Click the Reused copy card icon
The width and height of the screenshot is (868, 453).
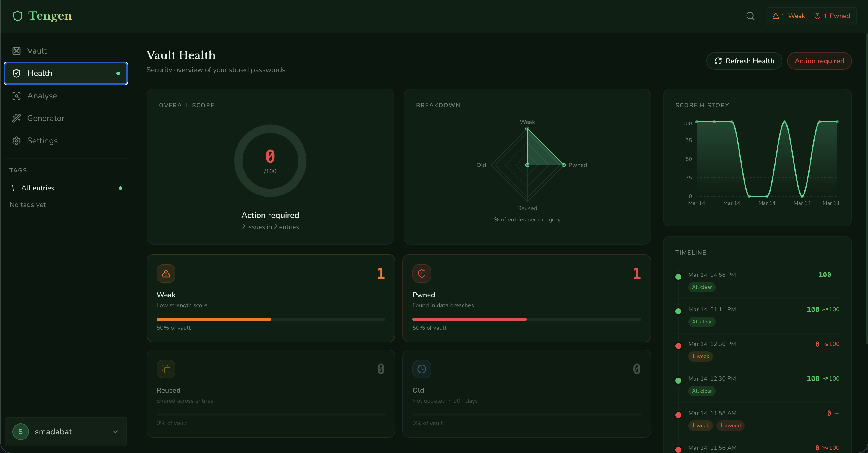(166, 369)
